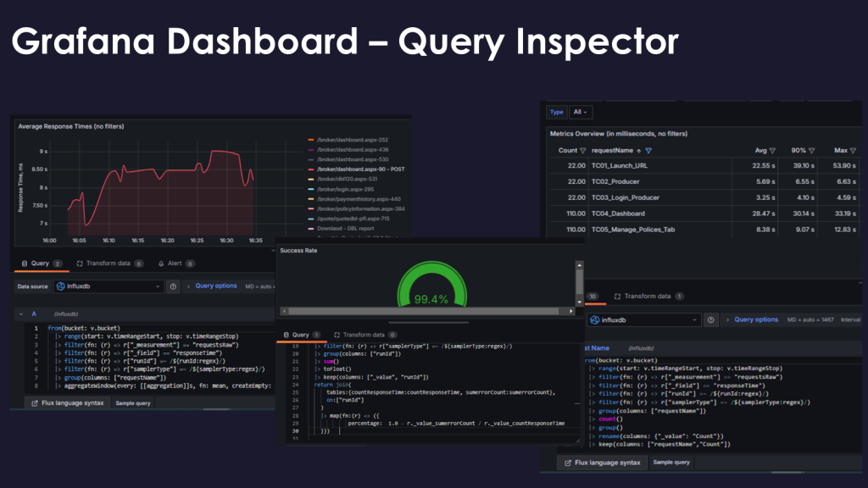Toggle the /broker/dashboard.aspx-252 legend series

pyautogui.click(x=353, y=140)
